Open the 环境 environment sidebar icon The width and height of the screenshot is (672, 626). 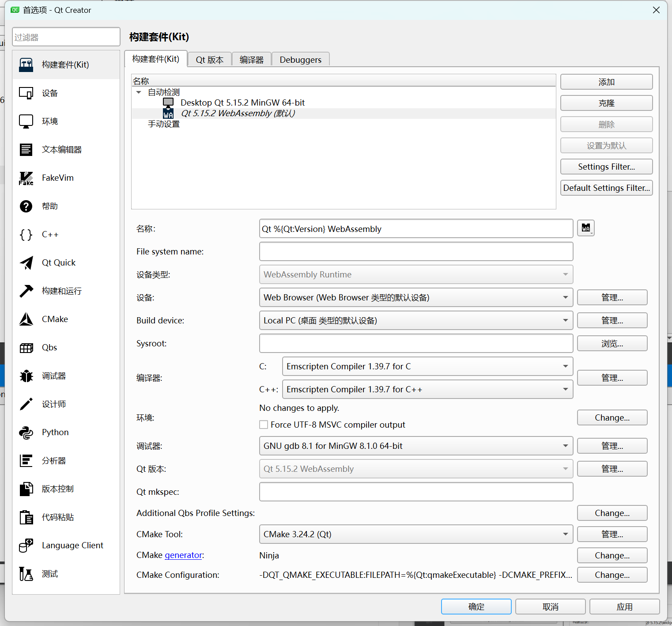[26, 121]
